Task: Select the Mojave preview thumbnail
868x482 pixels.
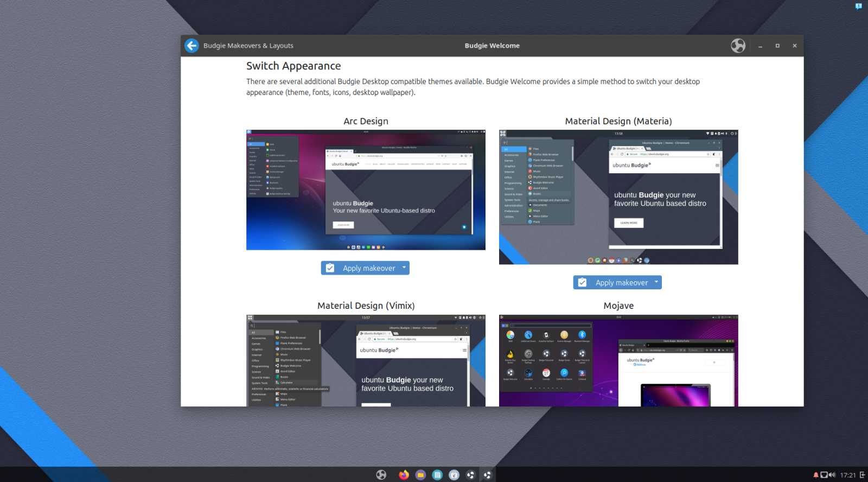Action: pyautogui.click(x=618, y=360)
